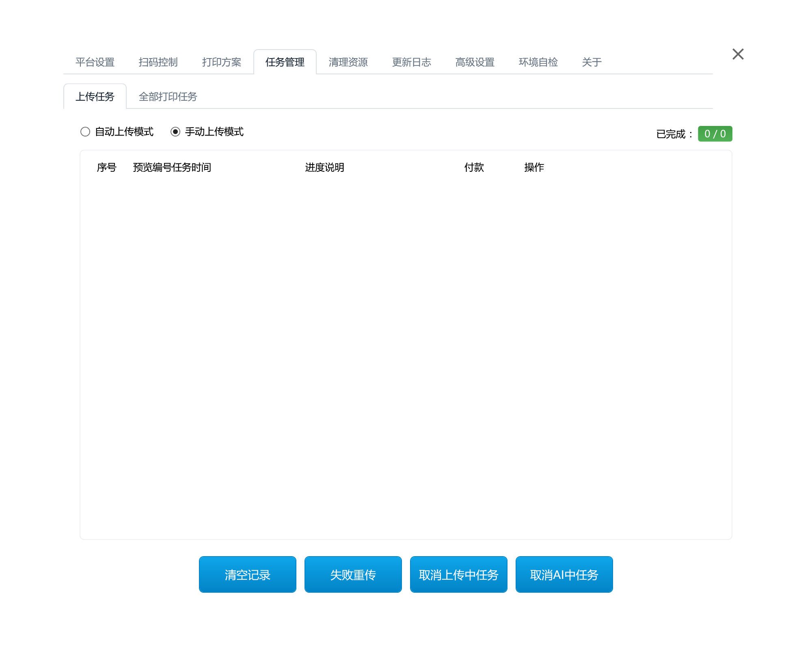812x650 pixels.
Task: Switch to the 扫码控制 tab
Action: (x=158, y=62)
